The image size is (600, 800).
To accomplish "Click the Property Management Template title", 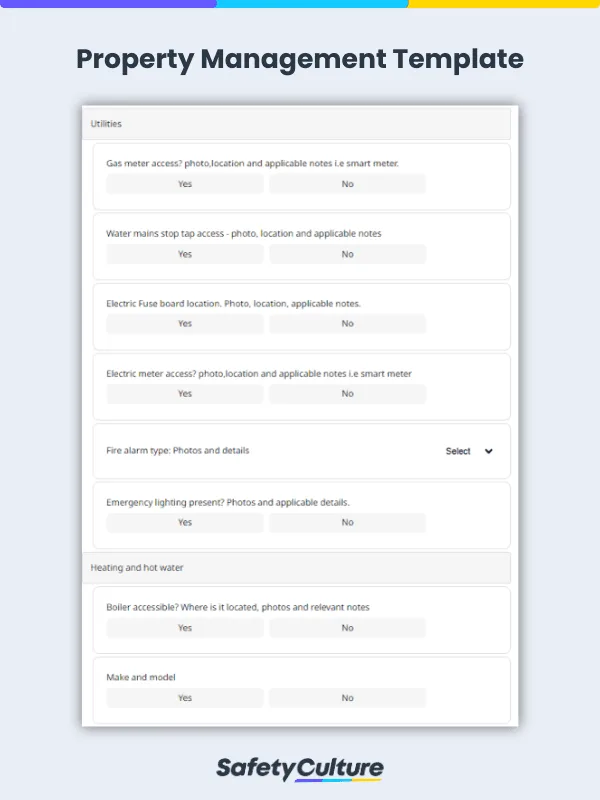I will tap(300, 59).
